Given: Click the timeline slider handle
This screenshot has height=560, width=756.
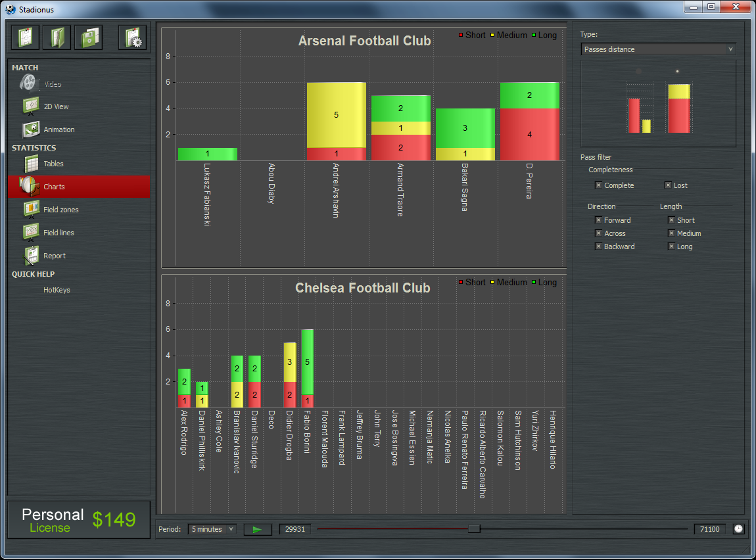Looking at the screenshot, I should pos(474,528).
